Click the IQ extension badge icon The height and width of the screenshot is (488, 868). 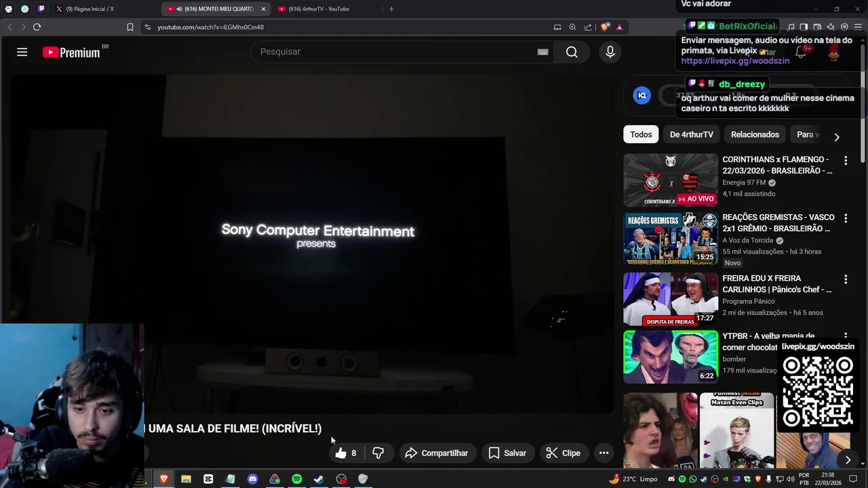click(642, 96)
